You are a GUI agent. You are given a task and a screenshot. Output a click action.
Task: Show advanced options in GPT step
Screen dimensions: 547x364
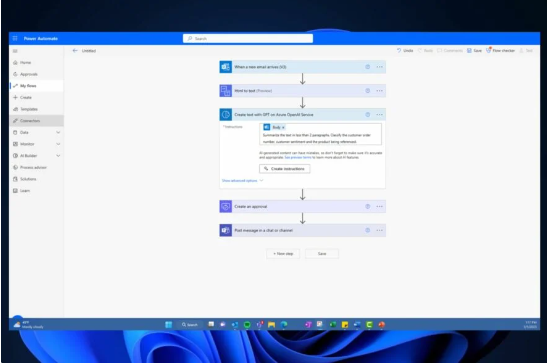pos(242,180)
